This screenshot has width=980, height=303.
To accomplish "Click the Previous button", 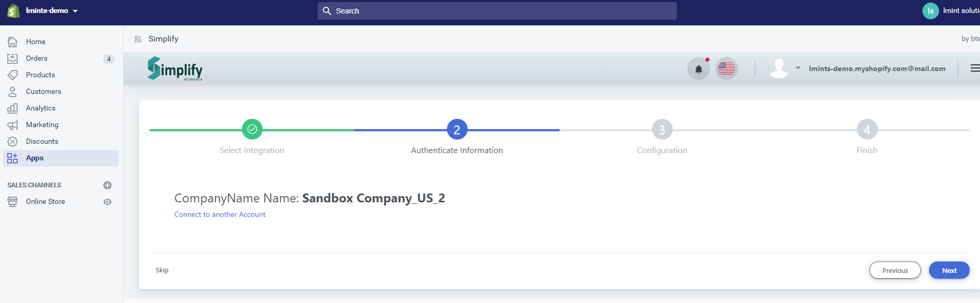I will tap(895, 270).
